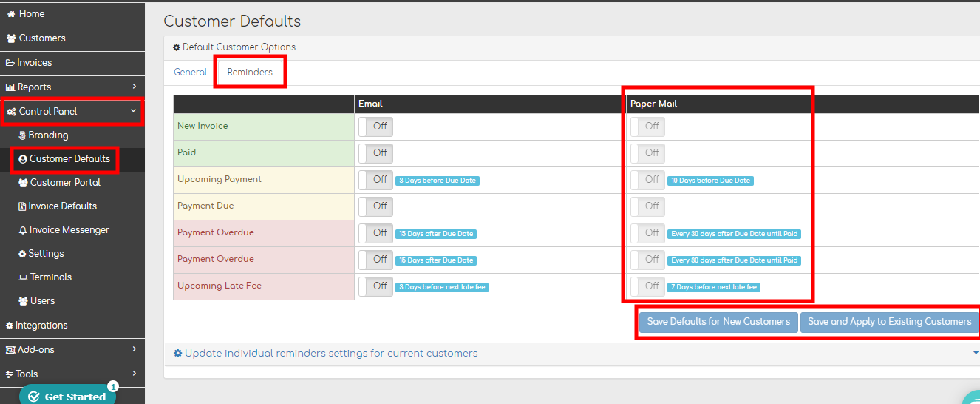The image size is (980, 404).
Task: Toggle Paper Mail reminder for Paid
Action: (x=647, y=153)
